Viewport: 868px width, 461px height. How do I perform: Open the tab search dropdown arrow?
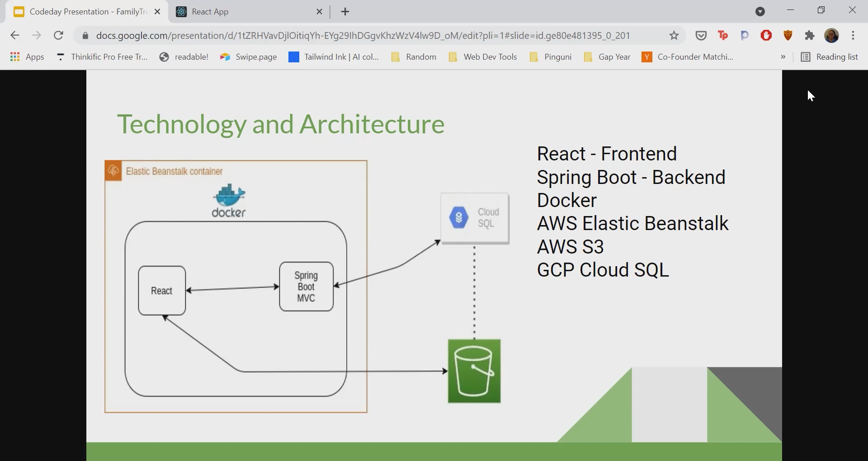point(760,12)
